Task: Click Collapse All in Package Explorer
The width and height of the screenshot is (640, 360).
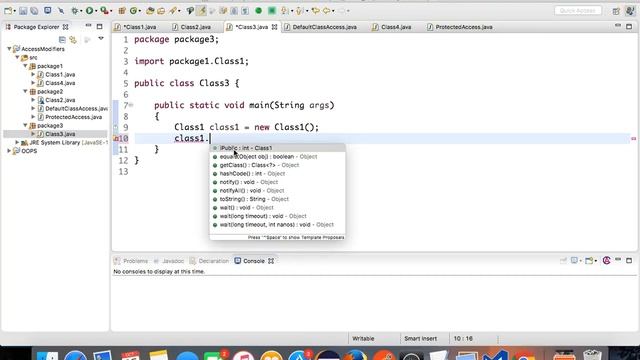Action: pos(62,40)
